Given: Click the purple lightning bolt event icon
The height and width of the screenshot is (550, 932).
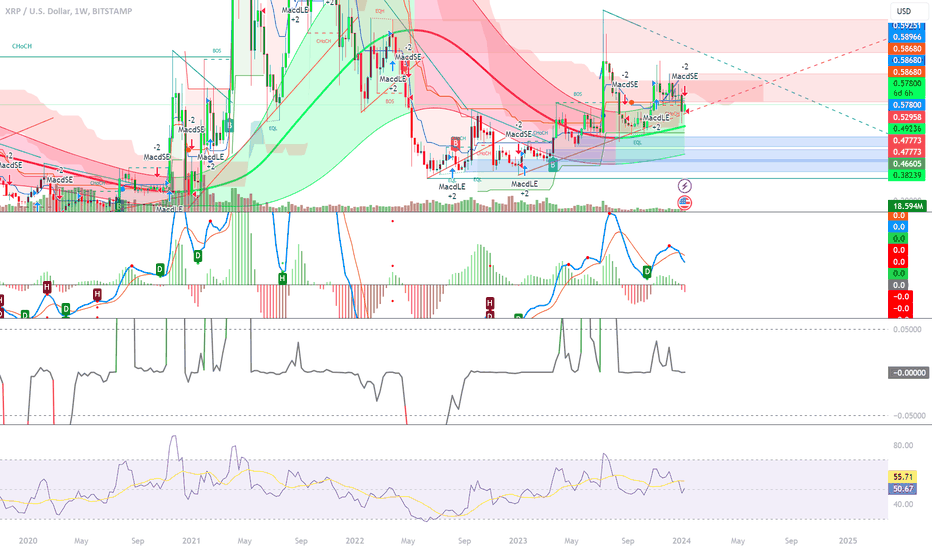Looking at the screenshot, I should (685, 186).
